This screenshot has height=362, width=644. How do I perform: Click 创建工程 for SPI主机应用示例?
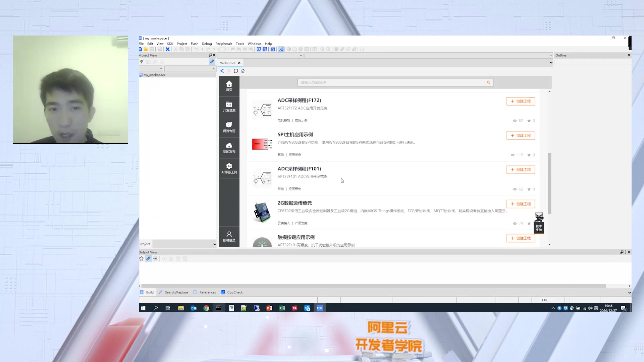click(x=521, y=135)
